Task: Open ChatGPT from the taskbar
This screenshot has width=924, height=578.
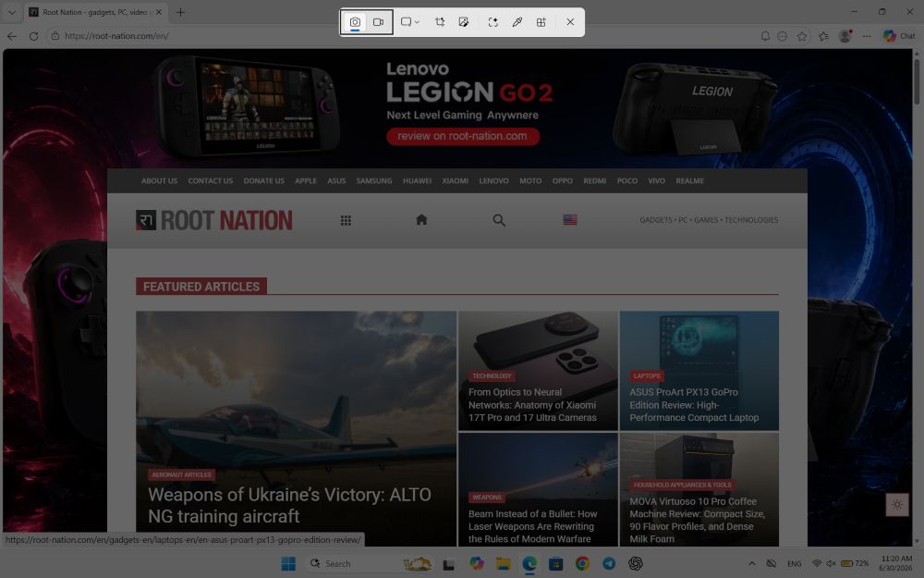Action: pos(636,564)
